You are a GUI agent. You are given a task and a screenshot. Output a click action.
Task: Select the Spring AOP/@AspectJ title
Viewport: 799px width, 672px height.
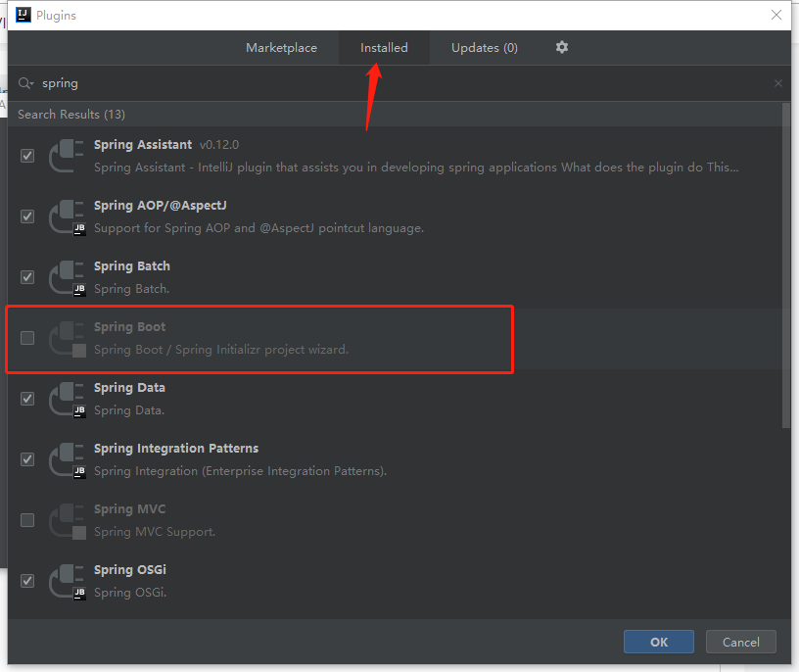(160, 206)
